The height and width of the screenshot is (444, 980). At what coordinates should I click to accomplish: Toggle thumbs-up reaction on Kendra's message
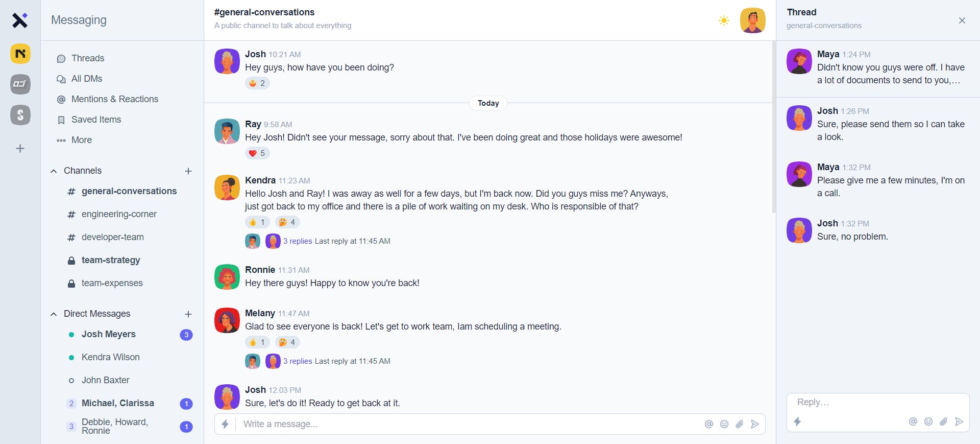click(257, 222)
